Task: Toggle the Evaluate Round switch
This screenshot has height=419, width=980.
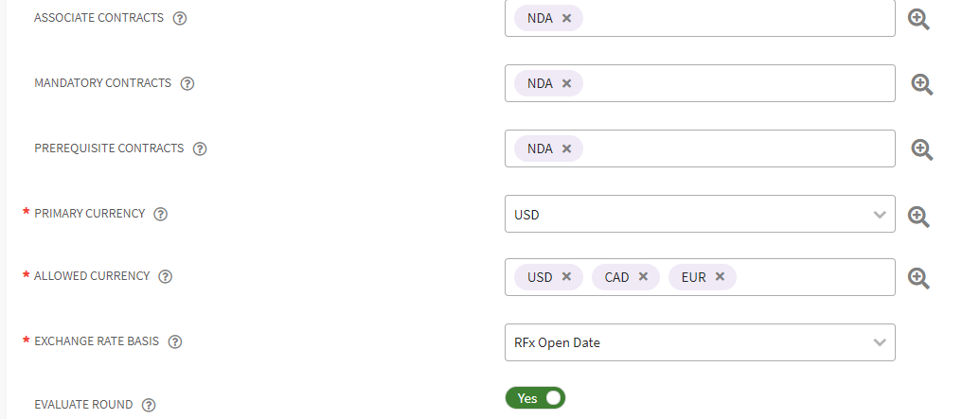Action: click(x=535, y=398)
